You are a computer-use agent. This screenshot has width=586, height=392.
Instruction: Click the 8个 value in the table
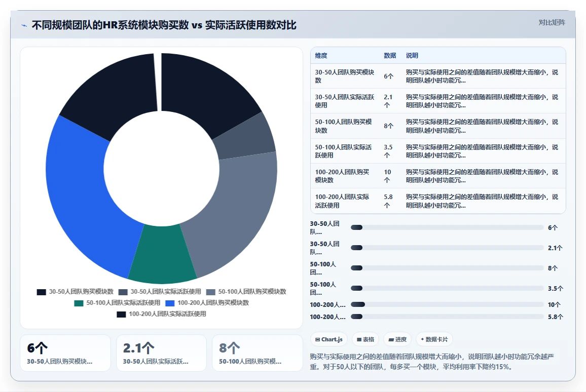click(x=389, y=126)
